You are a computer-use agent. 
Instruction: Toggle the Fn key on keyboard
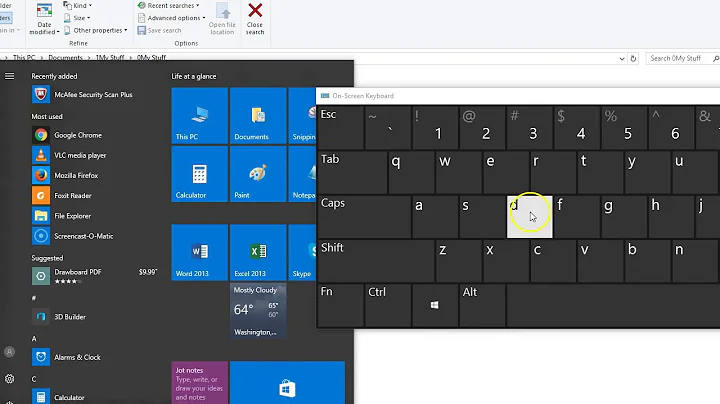(341, 305)
